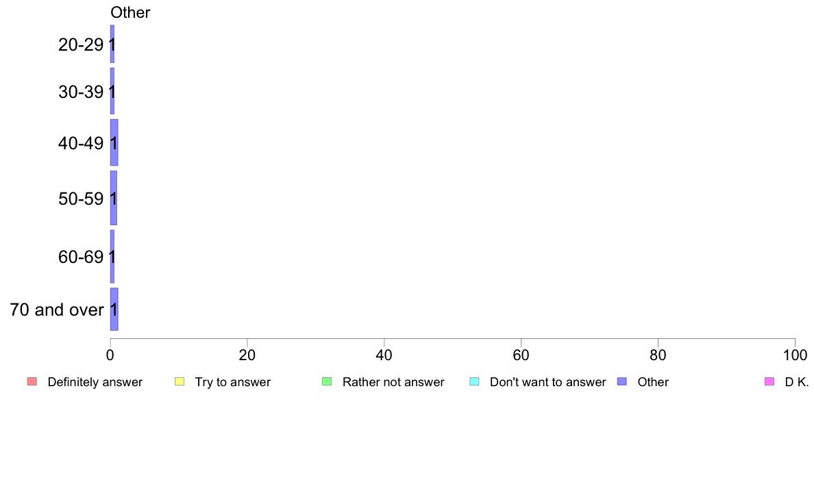Click the Other chart title

pos(130,12)
